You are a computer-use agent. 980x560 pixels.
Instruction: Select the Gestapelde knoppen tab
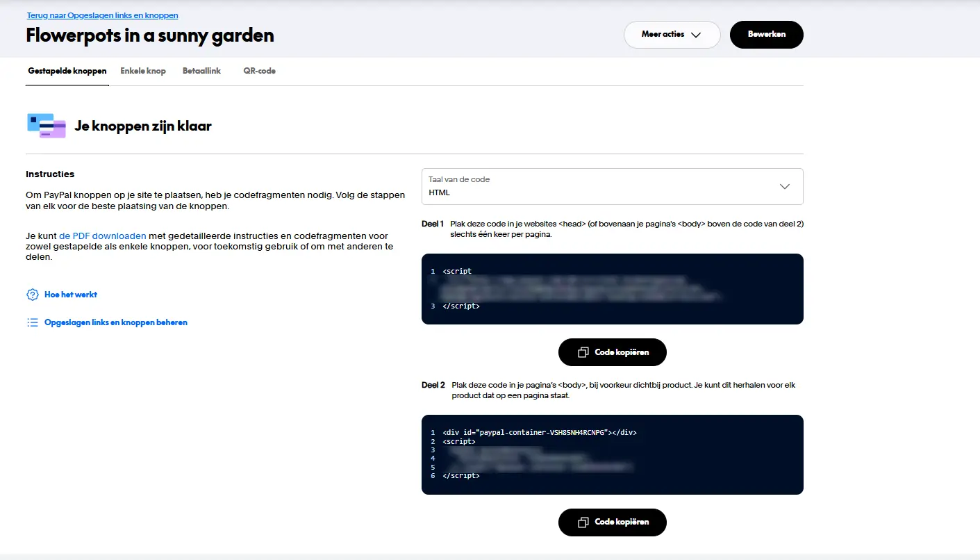pos(67,71)
